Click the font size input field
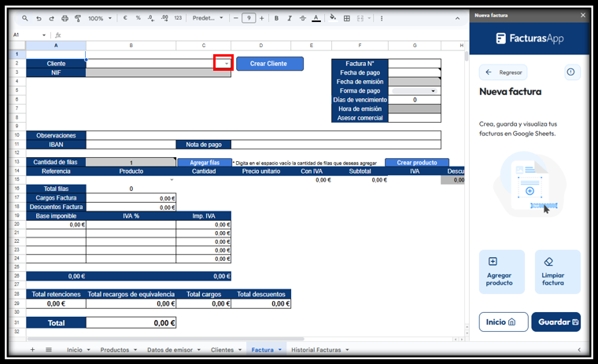Image resolution: width=598 pixels, height=364 pixels. coord(249,17)
